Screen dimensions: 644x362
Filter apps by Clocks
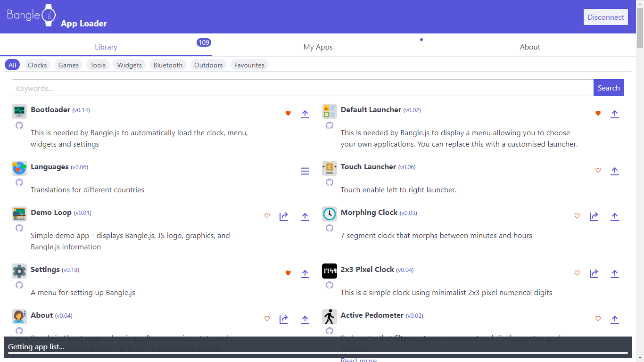coord(37,65)
